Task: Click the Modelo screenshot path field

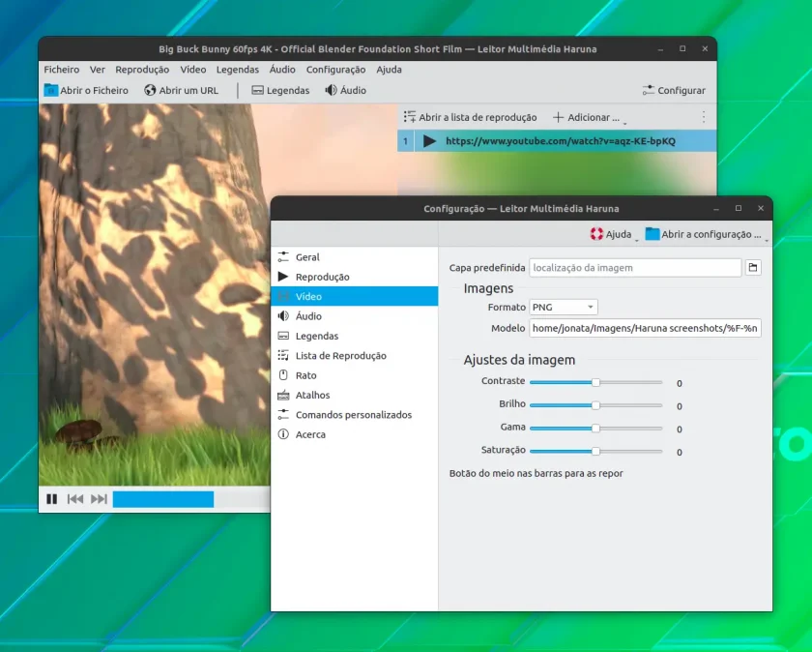Action: tap(645, 328)
